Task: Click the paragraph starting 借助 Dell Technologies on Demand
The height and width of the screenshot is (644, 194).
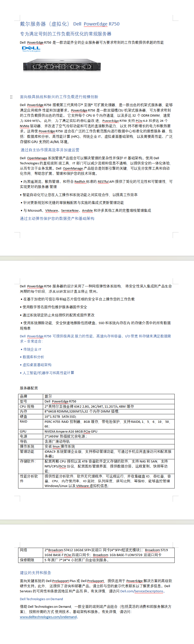Action: [x=96, y=611]
